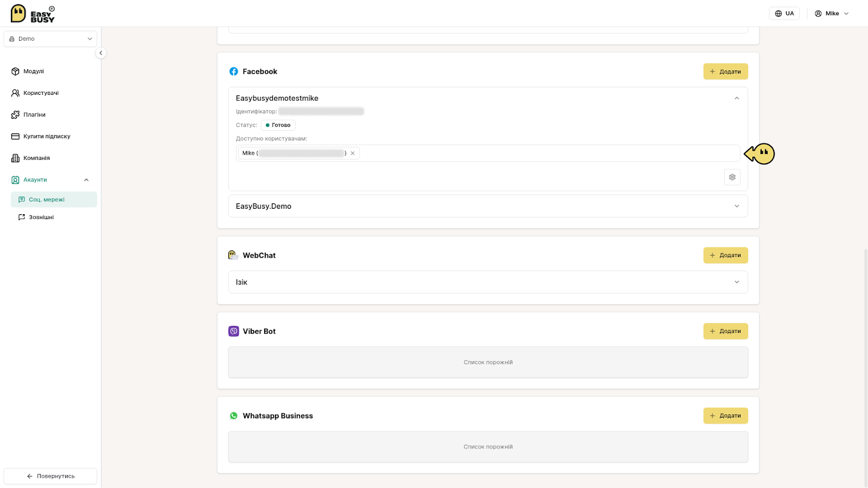Click the Viber Bot logo icon

click(x=234, y=331)
